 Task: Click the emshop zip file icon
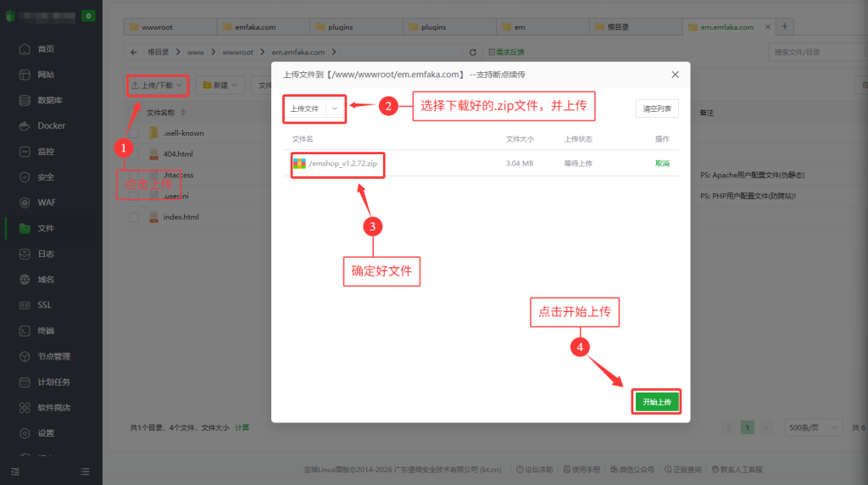click(x=299, y=164)
